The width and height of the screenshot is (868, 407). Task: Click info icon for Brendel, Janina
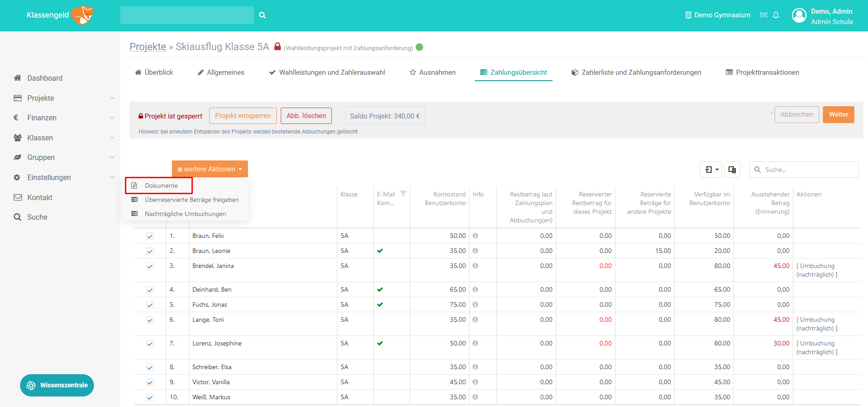pyautogui.click(x=475, y=266)
